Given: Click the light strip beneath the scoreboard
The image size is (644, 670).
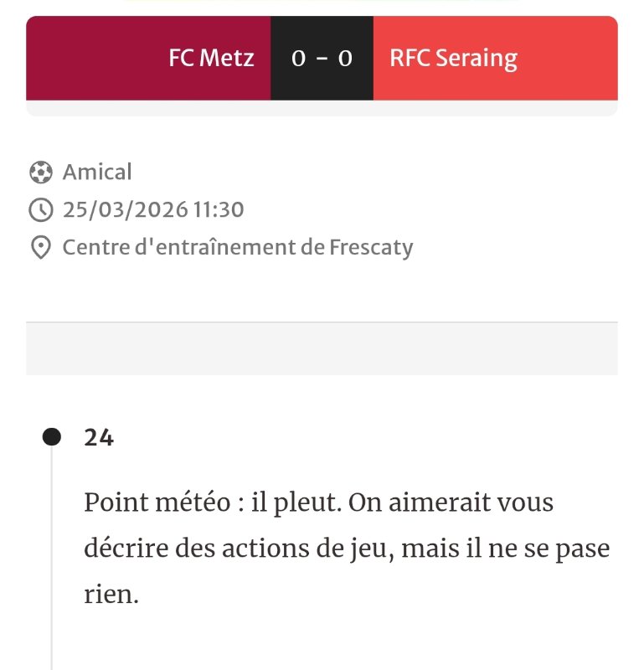Looking at the screenshot, I should pyautogui.click(x=322, y=108).
